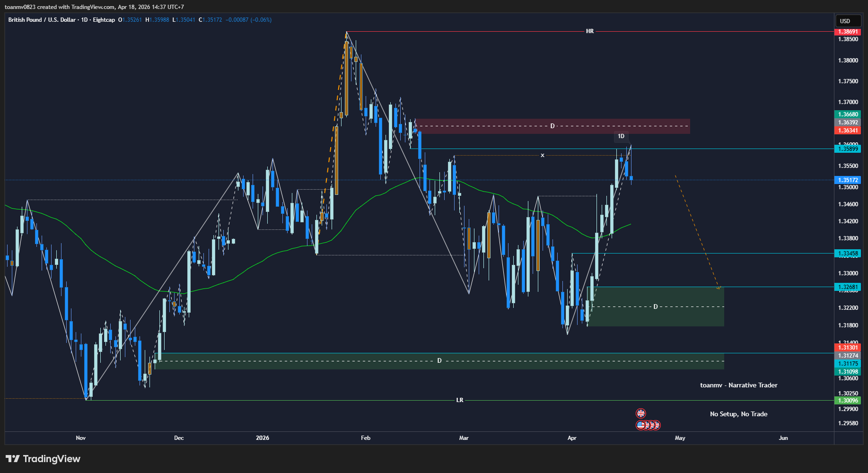The width and height of the screenshot is (868, 473).
Task: Click the D label in the red supply zone
Action: [x=552, y=126]
